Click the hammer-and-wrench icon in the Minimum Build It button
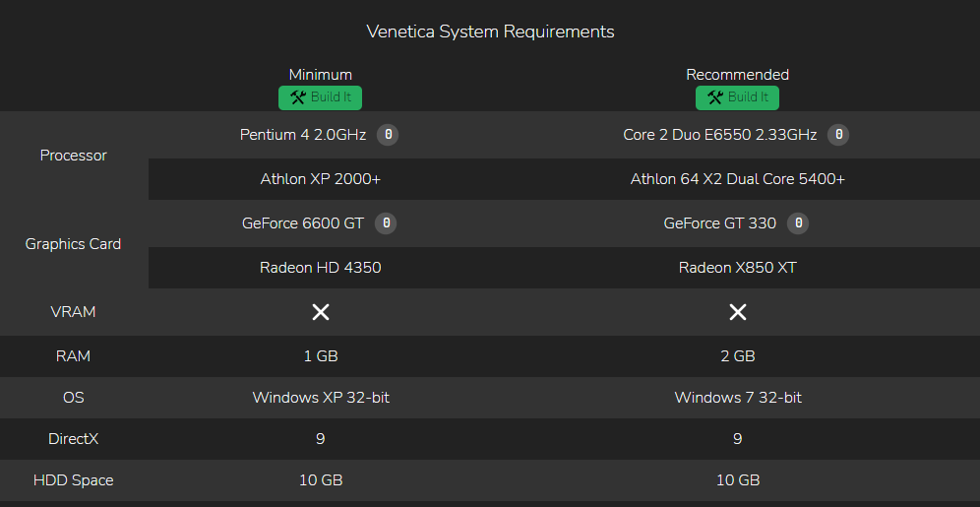 tap(298, 97)
